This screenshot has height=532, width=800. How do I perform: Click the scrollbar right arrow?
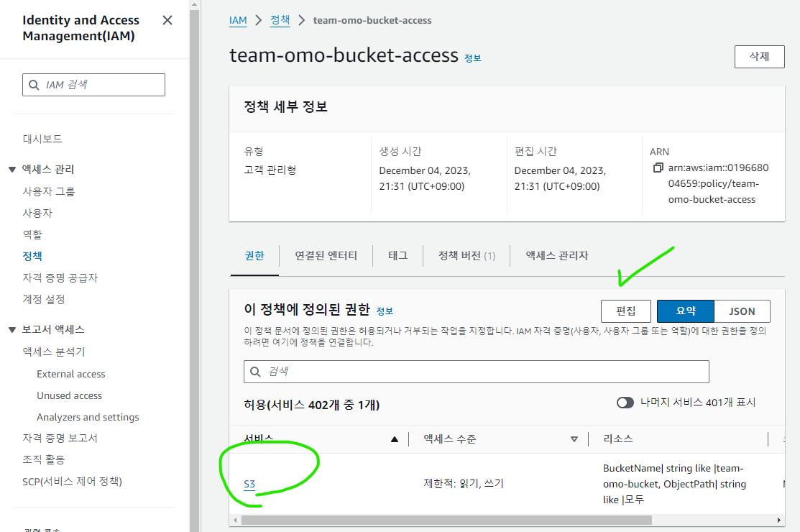pyautogui.click(x=778, y=520)
